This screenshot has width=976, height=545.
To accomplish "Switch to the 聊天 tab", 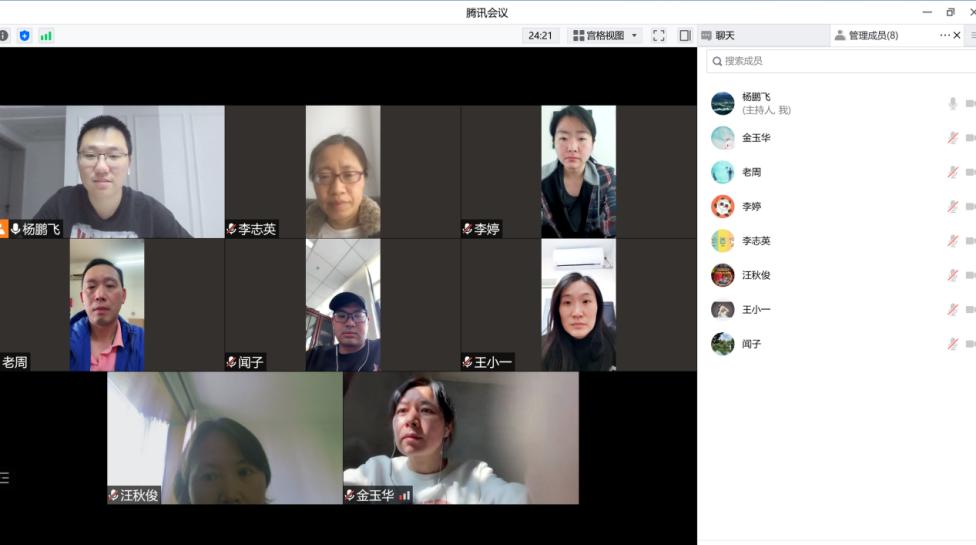I will 724,36.
